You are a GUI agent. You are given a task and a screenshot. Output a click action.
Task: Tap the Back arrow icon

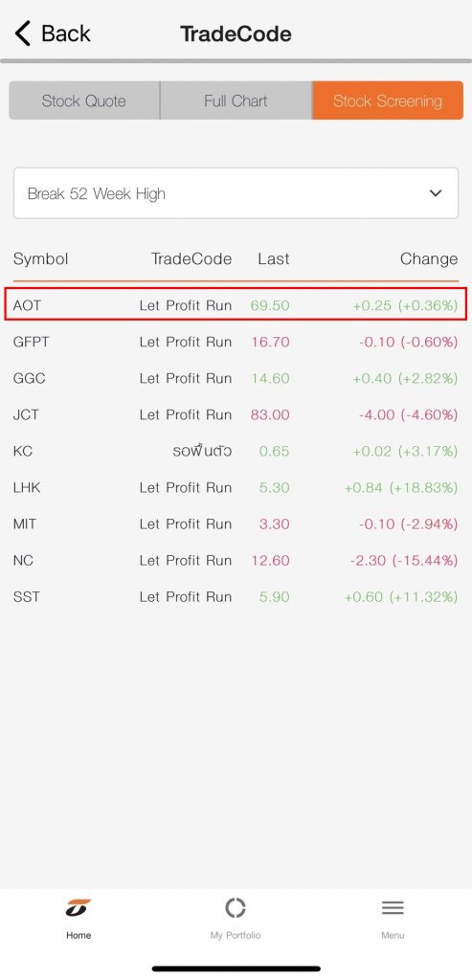point(23,33)
